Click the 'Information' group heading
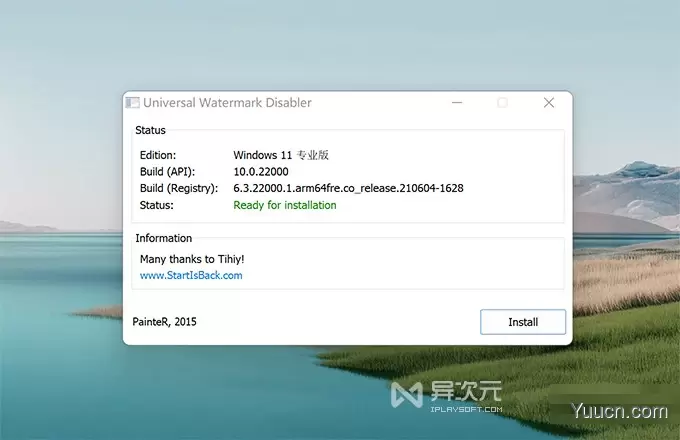This screenshot has height=440, width=680. (x=163, y=238)
